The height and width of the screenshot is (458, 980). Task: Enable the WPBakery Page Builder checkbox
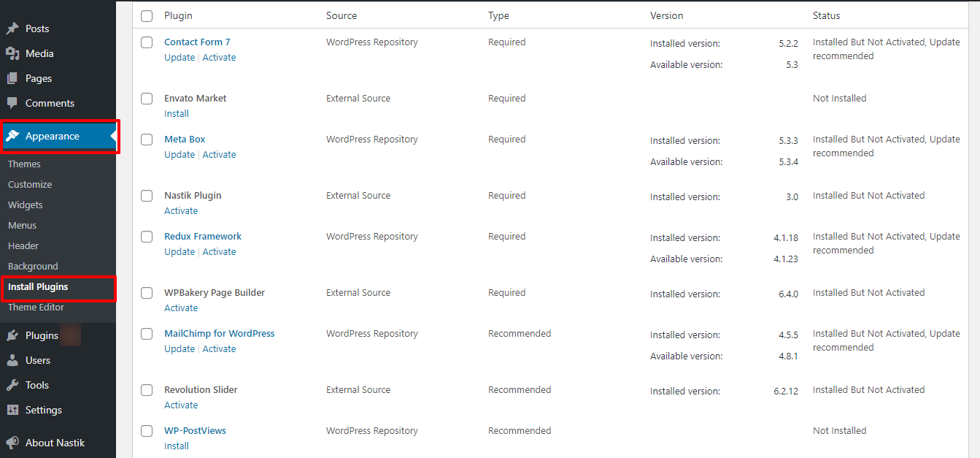(x=147, y=293)
